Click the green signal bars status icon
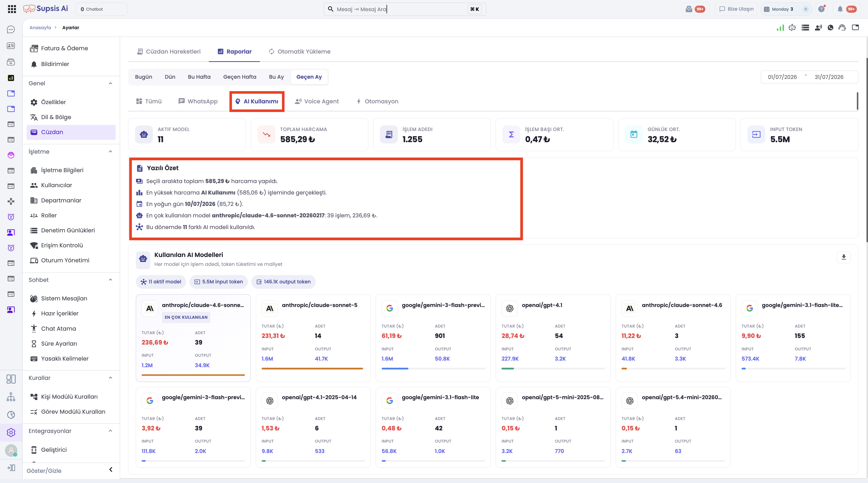 [780, 28]
